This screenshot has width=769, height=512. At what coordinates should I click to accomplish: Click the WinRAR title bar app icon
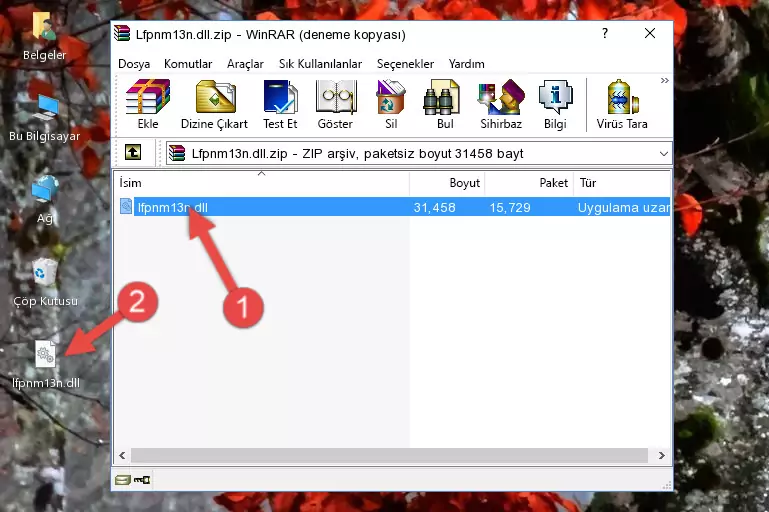(x=123, y=34)
